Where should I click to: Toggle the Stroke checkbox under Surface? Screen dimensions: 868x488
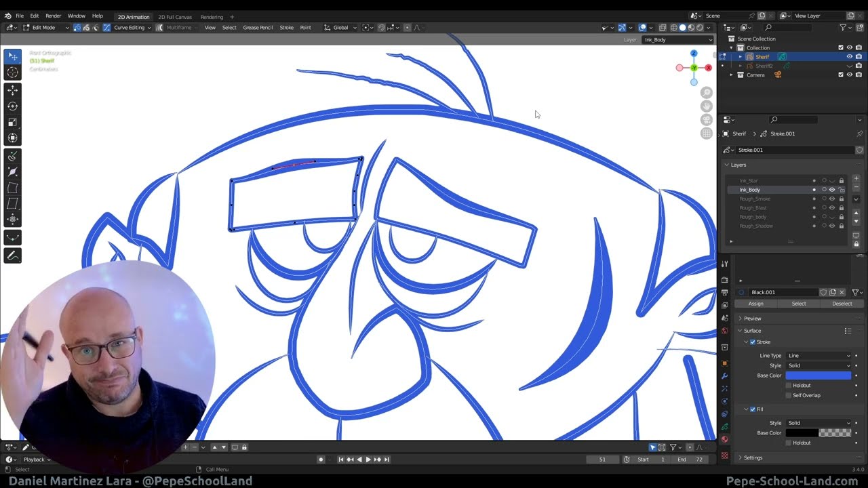tap(753, 342)
